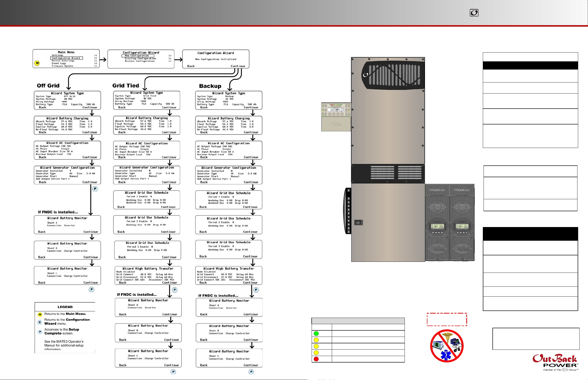Click the >> arrow beside Firmware Update
The height and width of the screenshot is (380, 588).
tap(96, 66)
